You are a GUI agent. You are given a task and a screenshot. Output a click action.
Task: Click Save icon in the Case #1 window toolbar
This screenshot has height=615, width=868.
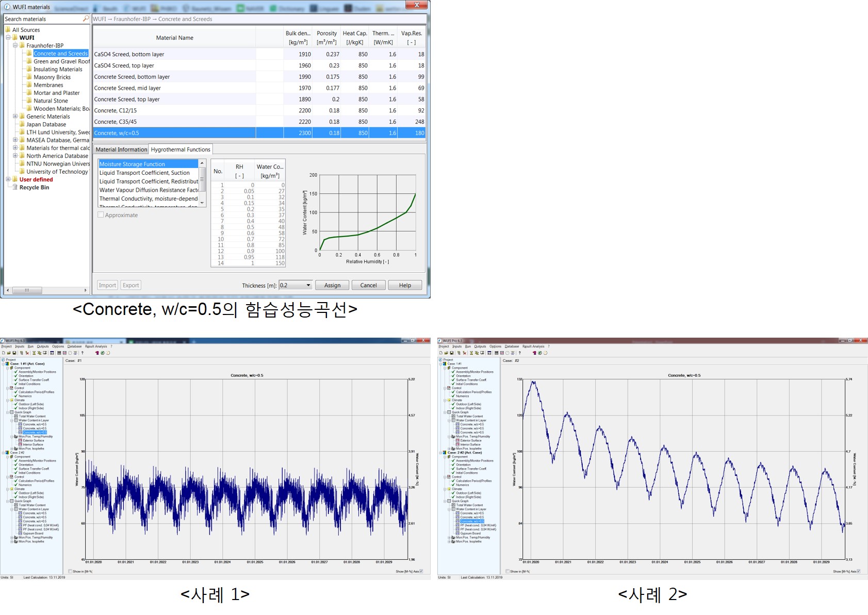[x=14, y=353]
